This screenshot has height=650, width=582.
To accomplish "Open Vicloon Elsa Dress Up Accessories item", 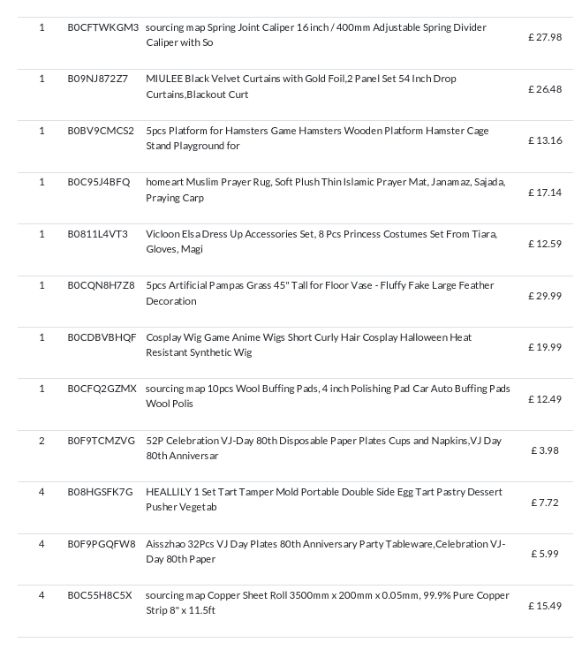I will (321, 241).
